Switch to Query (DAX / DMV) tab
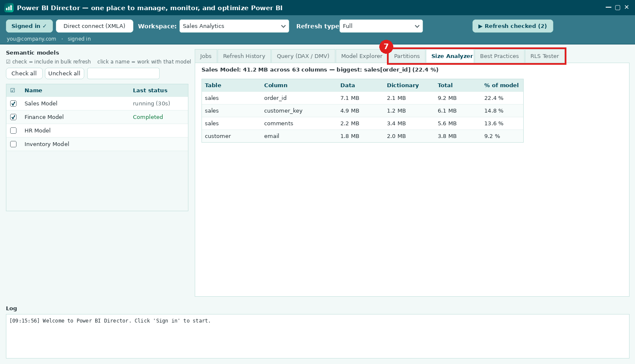The image size is (635, 364). tap(303, 56)
